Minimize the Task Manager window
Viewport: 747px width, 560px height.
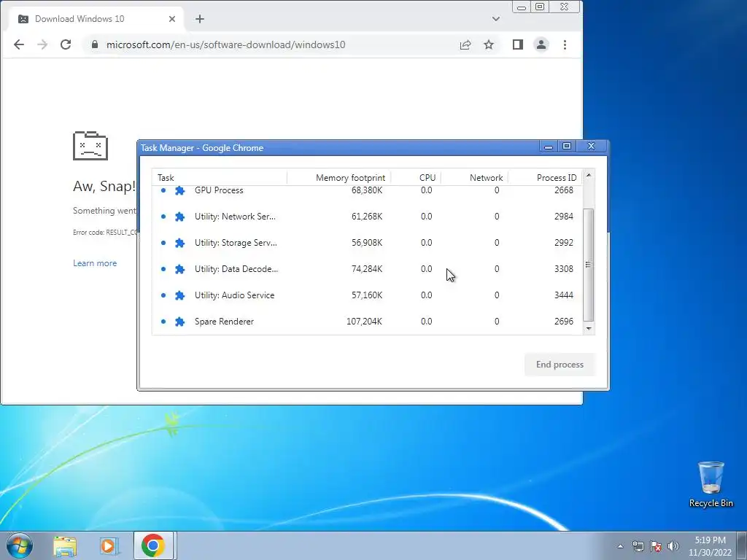pyautogui.click(x=549, y=146)
